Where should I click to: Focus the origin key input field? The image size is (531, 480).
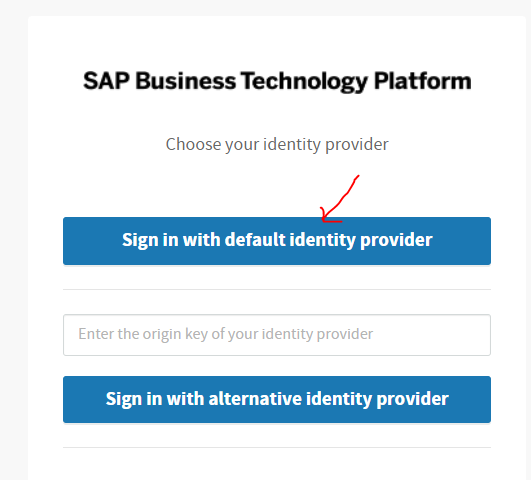coord(277,335)
